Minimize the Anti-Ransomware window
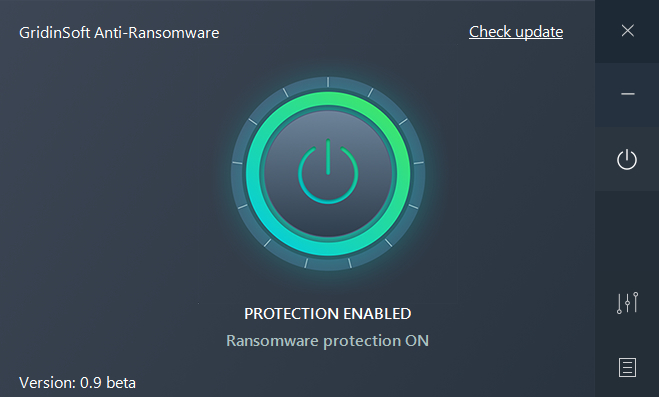Image resolution: width=659 pixels, height=397 pixels. pyautogui.click(x=627, y=95)
